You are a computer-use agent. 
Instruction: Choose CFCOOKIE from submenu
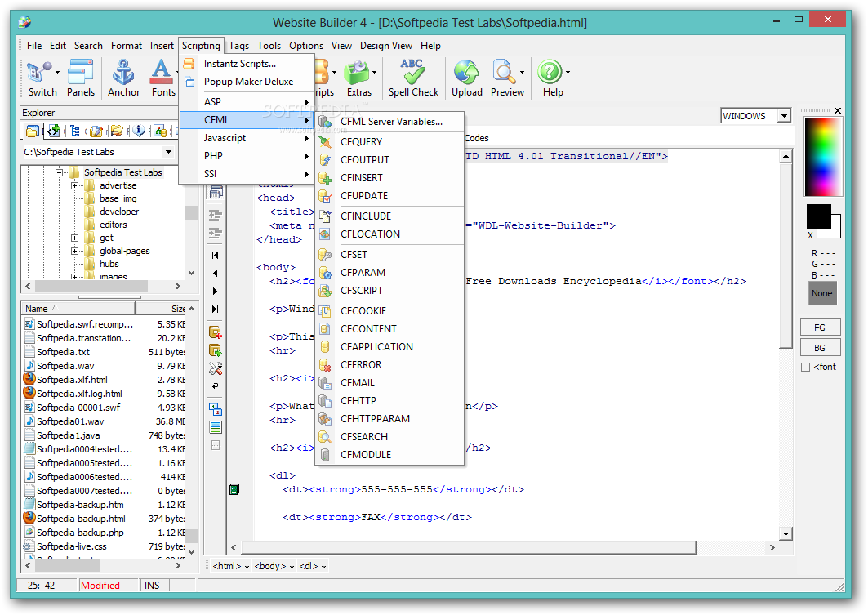pos(389,311)
